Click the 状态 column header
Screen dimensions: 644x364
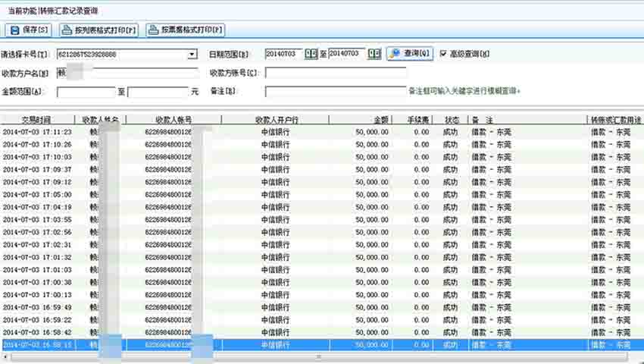click(452, 120)
